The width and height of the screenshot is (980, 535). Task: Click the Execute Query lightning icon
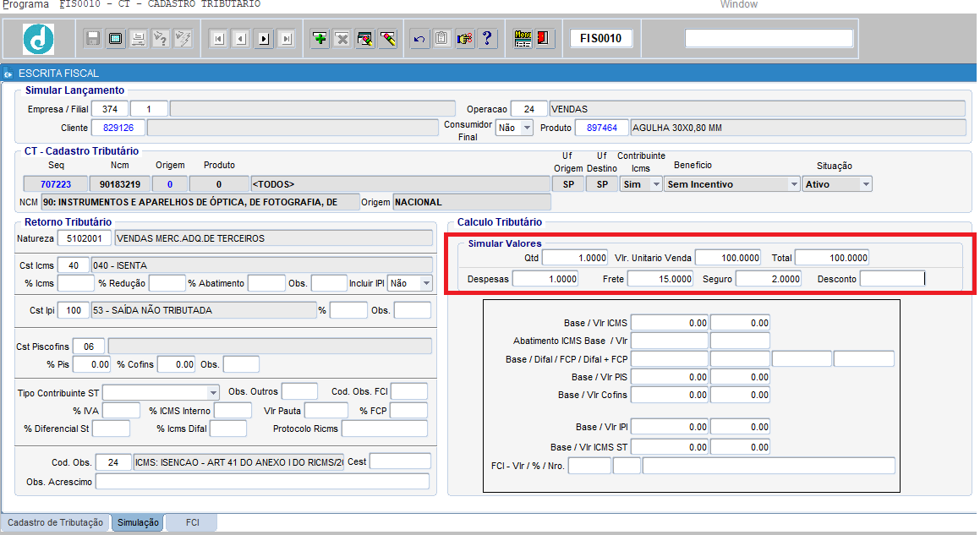(183, 39)
